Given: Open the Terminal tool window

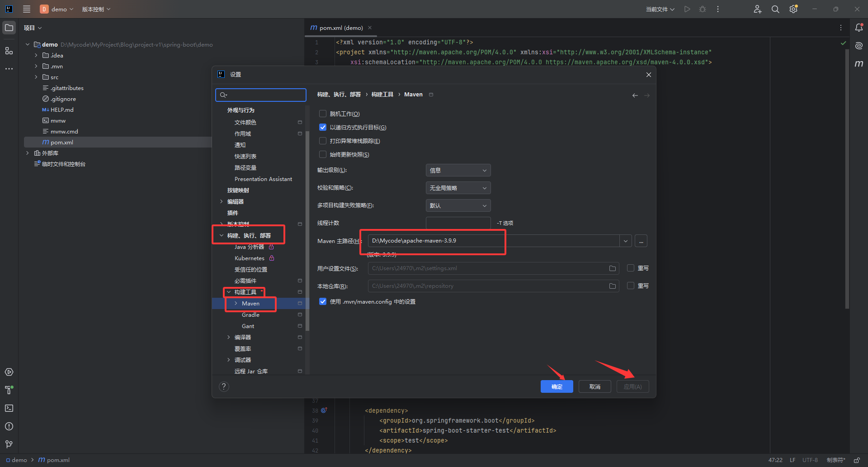Looking at the screenshot, I should [x=9, y=408].
